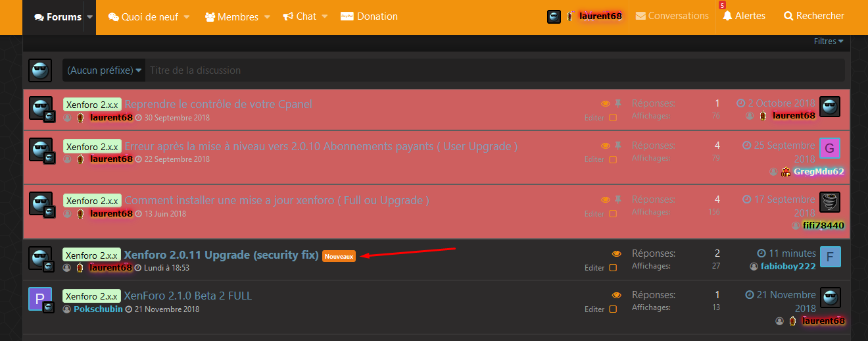Click the Rechercher search icon
Viewport: 868px width, 341px height.
click(788, 16)
